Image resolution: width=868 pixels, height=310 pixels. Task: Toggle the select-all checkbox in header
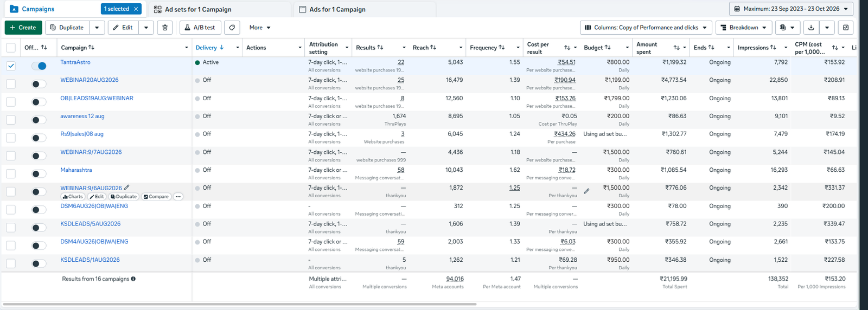pos(11,48)
